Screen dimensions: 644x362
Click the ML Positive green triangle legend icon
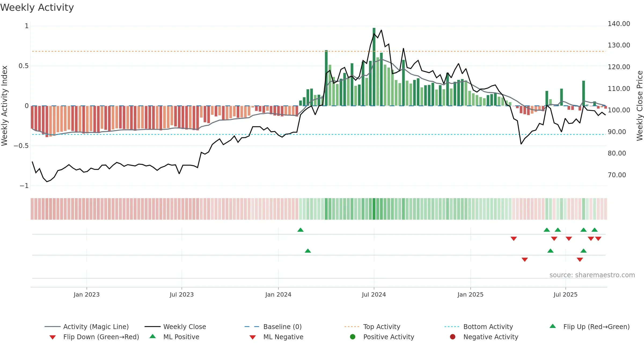click(x=153, y=336)
